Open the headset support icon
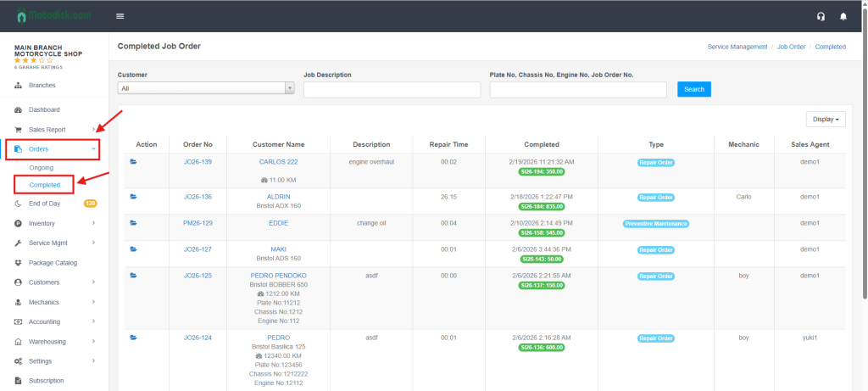The height and width of the screenshot is (391, 868). pos(821,16)
